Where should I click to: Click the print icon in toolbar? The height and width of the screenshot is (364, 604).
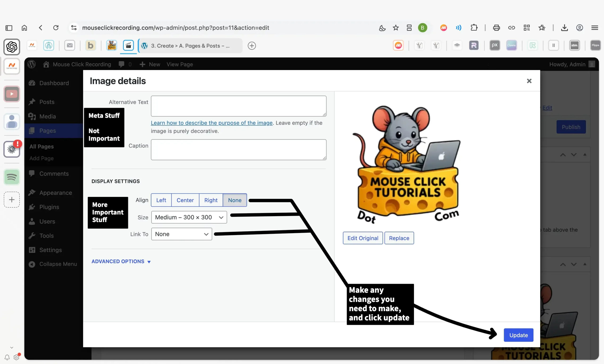click(x=496, y=28)
